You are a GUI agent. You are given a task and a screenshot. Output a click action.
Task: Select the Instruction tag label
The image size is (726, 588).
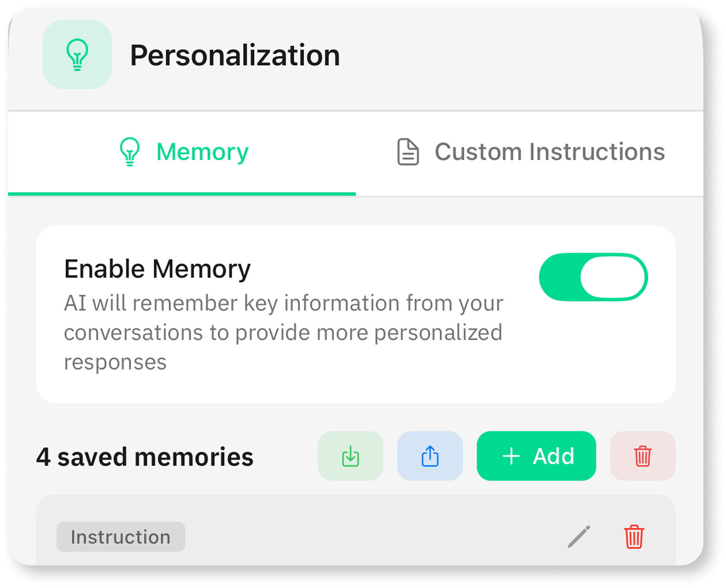(x=121, y=537)
